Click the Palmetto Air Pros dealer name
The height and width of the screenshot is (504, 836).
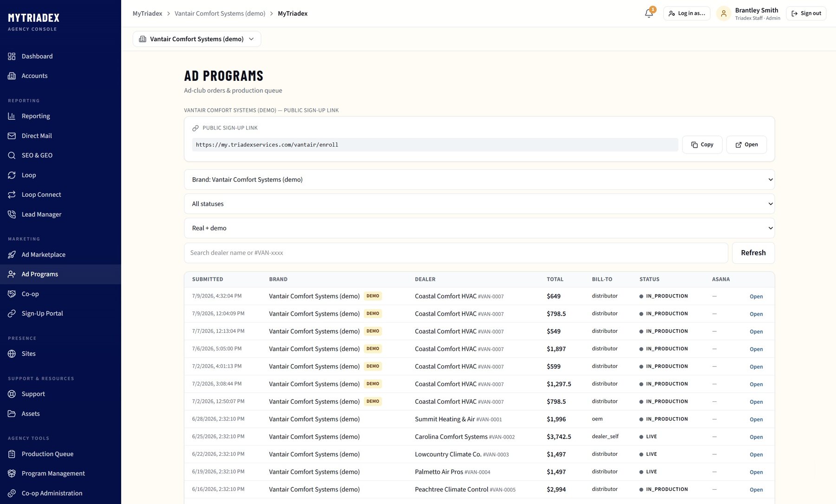tap(439, 472)
